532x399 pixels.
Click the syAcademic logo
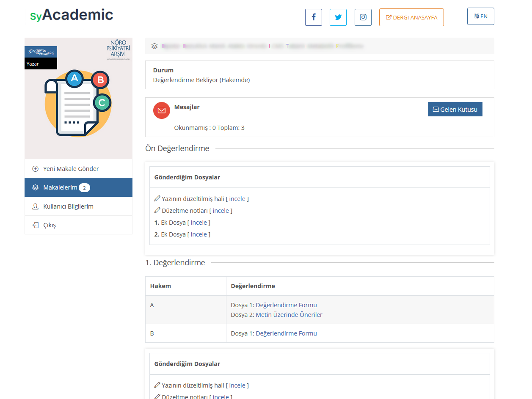point(72,15)
